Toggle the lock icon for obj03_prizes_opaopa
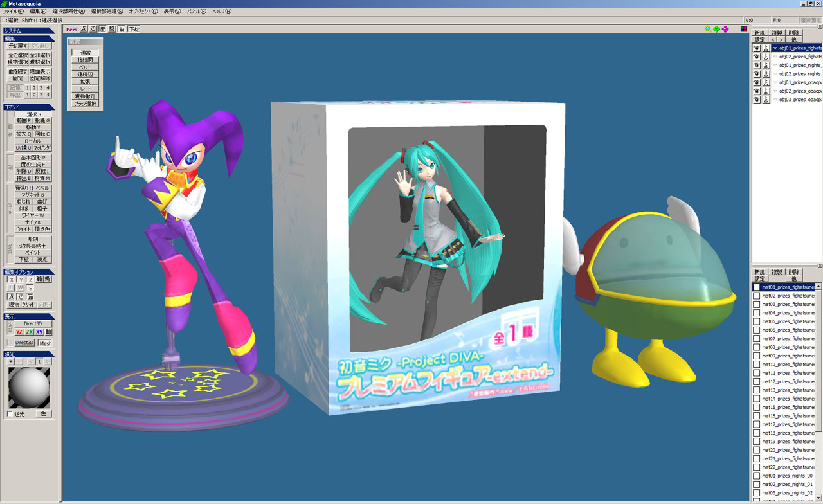The width and height of the screenshot is (823, 504). pos(766,100)
